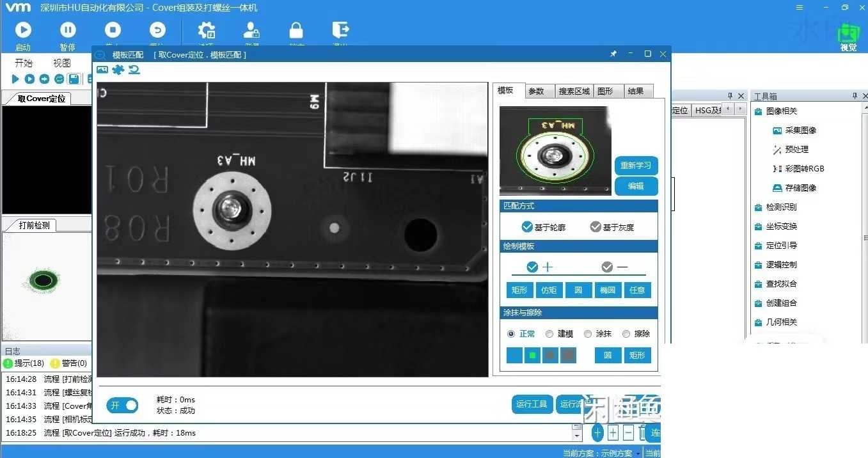Expand the 创建组合 toolbox category
Viewport: 868px width, 458px height.
(x=777, y=303)
